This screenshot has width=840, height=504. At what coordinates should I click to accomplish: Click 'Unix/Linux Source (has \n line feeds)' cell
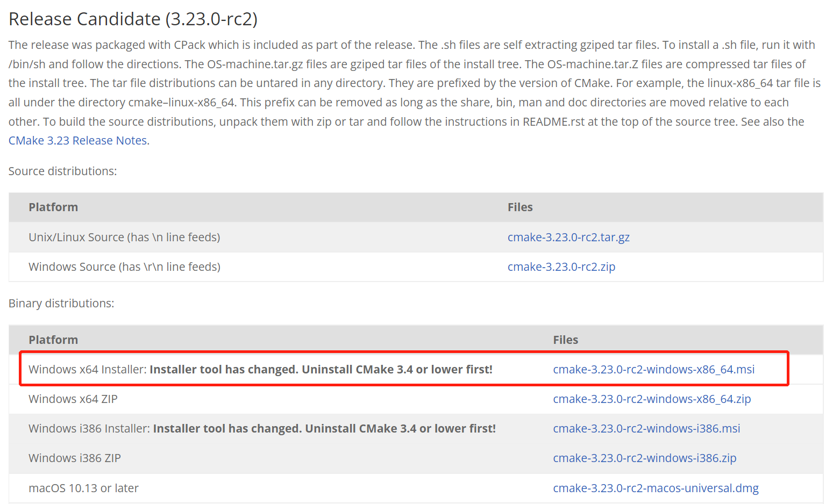[x=124, y=237]
